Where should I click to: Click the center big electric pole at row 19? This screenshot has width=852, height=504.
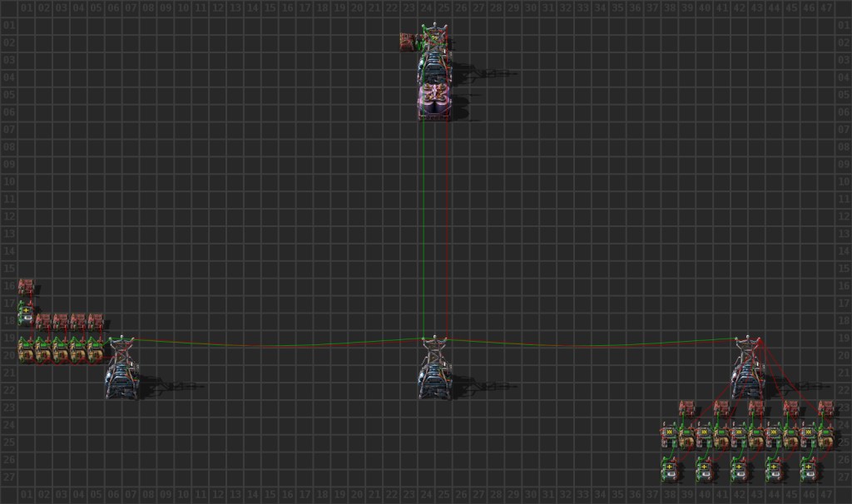pyautogui.click(x=434, y=350)
